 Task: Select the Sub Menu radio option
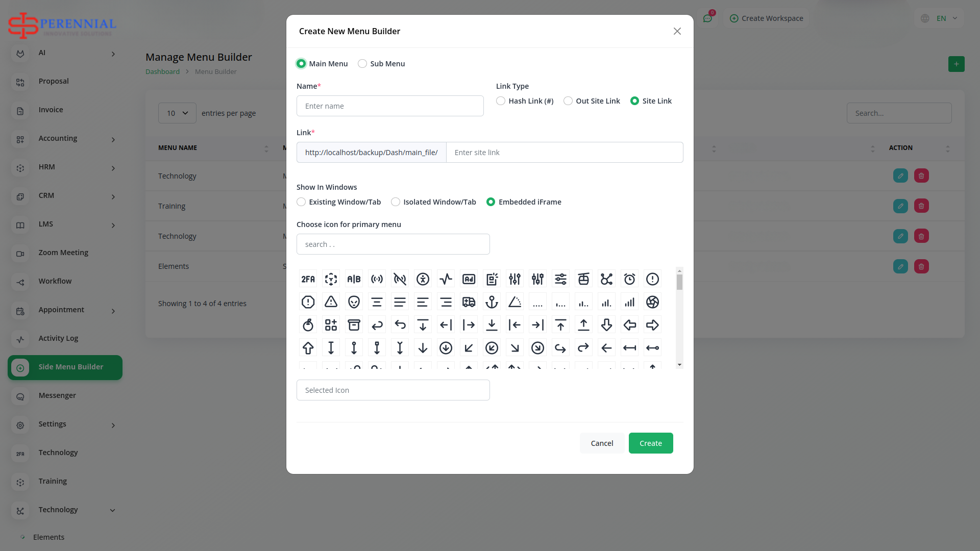click(362, 64)
